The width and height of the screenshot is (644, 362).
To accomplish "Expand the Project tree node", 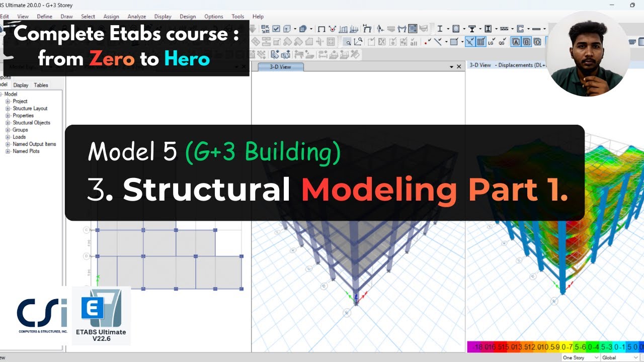I will click(8, 101).
